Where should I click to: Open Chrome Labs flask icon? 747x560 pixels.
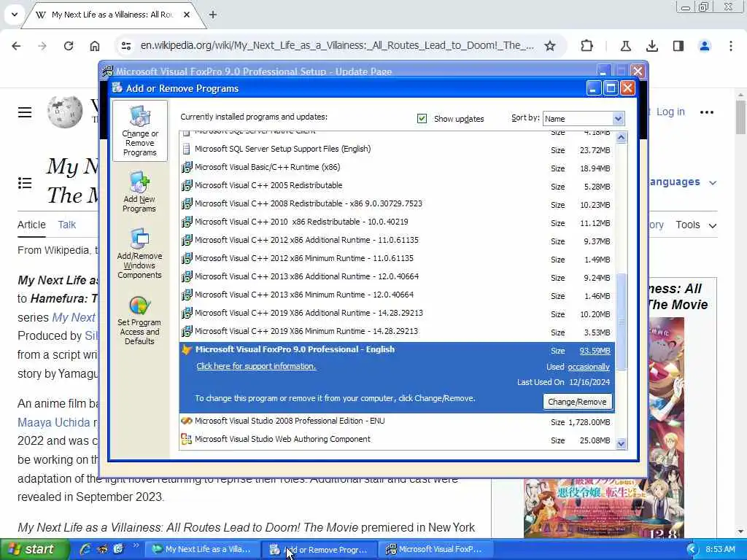pyautogui.click(x=625, y=46)
